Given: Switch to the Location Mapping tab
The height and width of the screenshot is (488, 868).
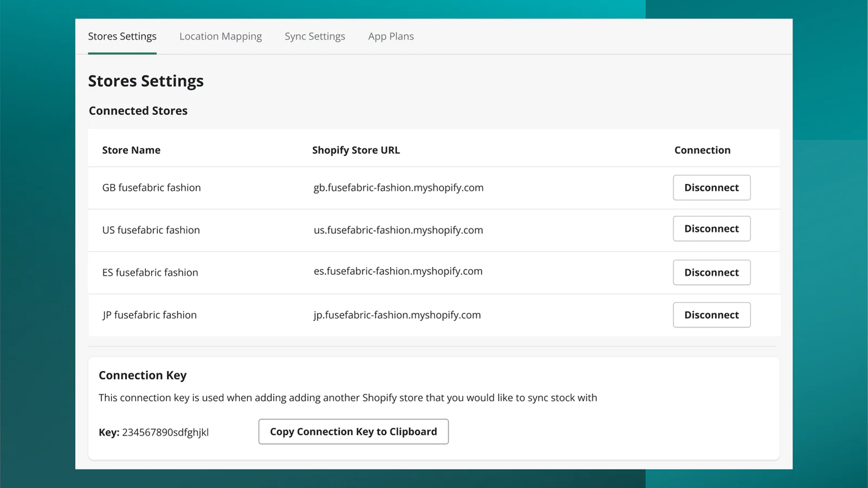Looking at the screenshot, I should pyautogui.click(x=220, y=36).
